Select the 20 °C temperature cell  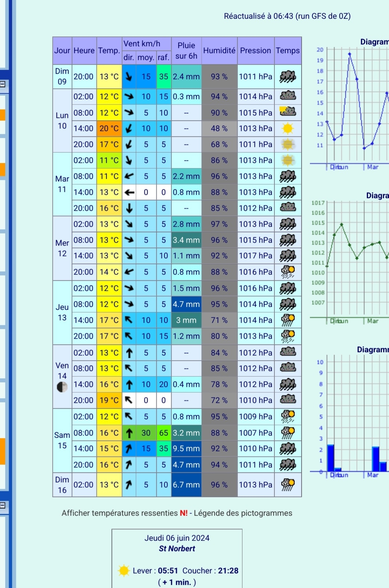109,128
